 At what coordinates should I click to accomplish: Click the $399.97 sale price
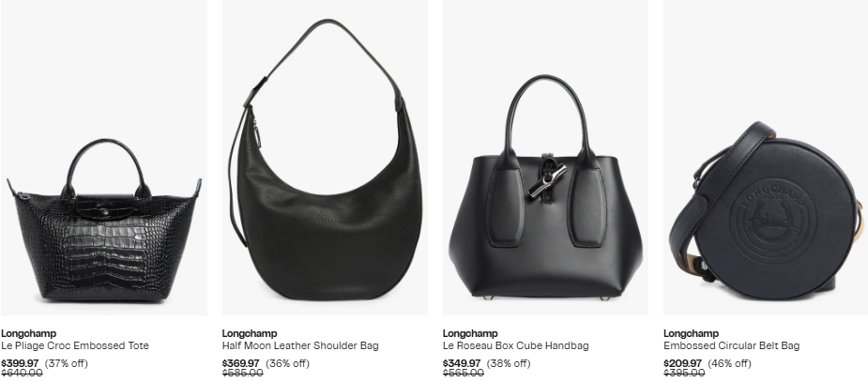[x=20, y=363]
